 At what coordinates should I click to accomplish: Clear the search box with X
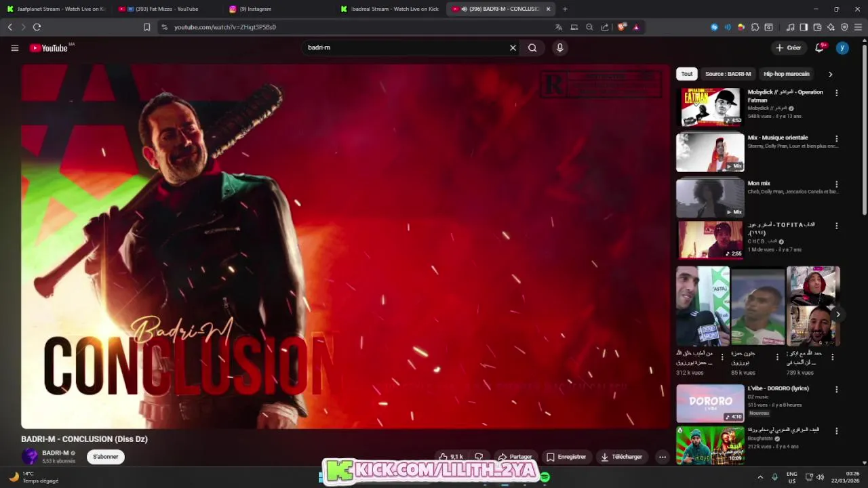coord(513,47)
